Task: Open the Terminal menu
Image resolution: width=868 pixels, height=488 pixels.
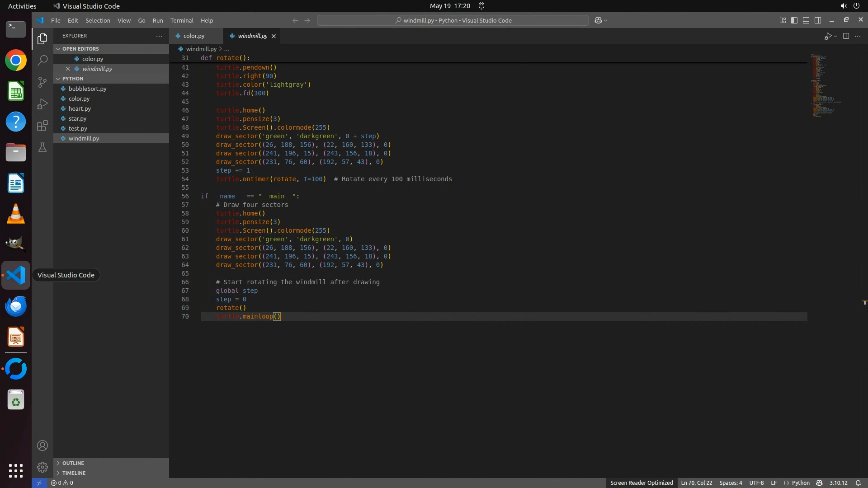Action: (182, 20)
